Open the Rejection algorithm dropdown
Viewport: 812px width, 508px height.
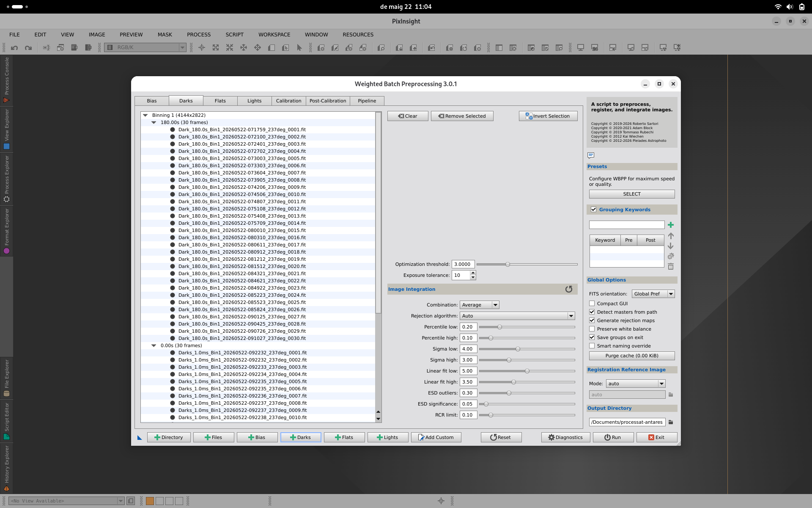pyautogui.click(x=517, y=316)
